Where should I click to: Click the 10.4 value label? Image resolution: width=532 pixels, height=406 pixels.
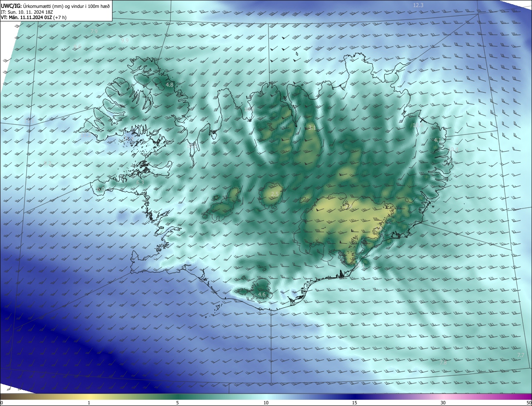click(x=453, y=148)
